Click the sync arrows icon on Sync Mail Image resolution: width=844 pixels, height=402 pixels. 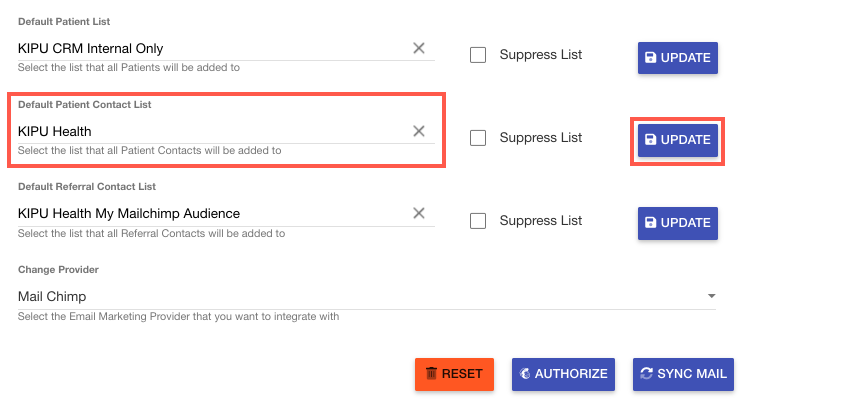coord(646,374)
